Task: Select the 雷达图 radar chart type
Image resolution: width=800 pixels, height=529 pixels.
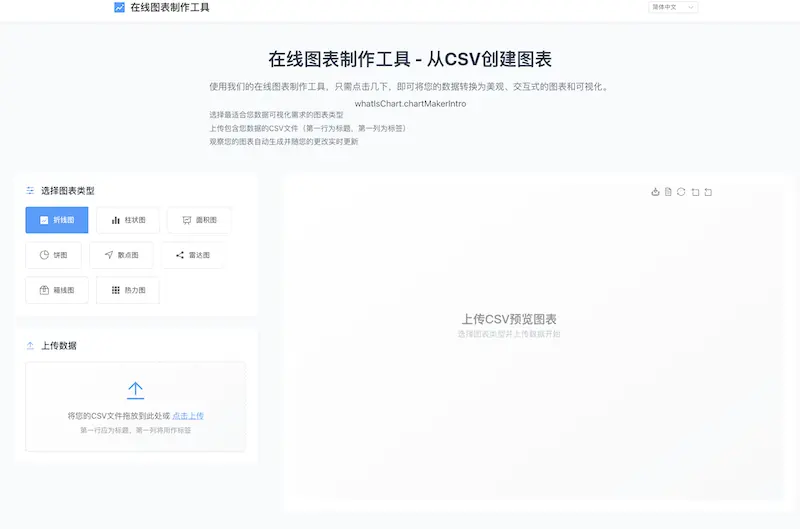Action: point(192,255)
